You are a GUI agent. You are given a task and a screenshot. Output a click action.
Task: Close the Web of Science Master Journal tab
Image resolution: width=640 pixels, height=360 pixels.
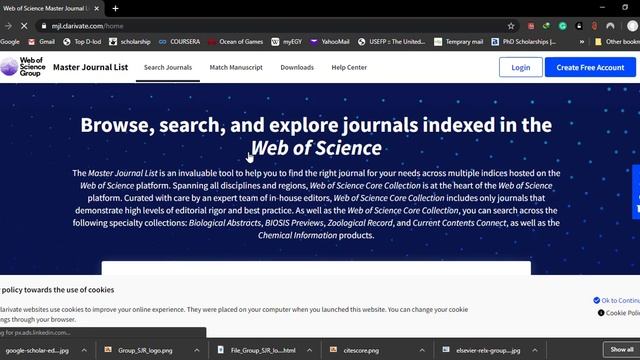[97, 8]
